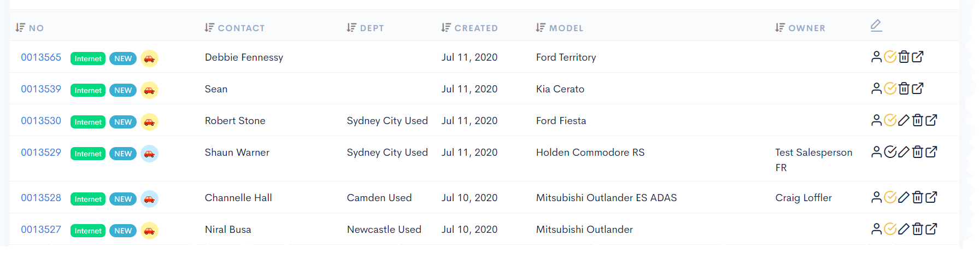Image resolution: width=980 pixels, height=258 pixels.
Task: Click the car icon on enquiry 0013529
Action: coord(149,154)
